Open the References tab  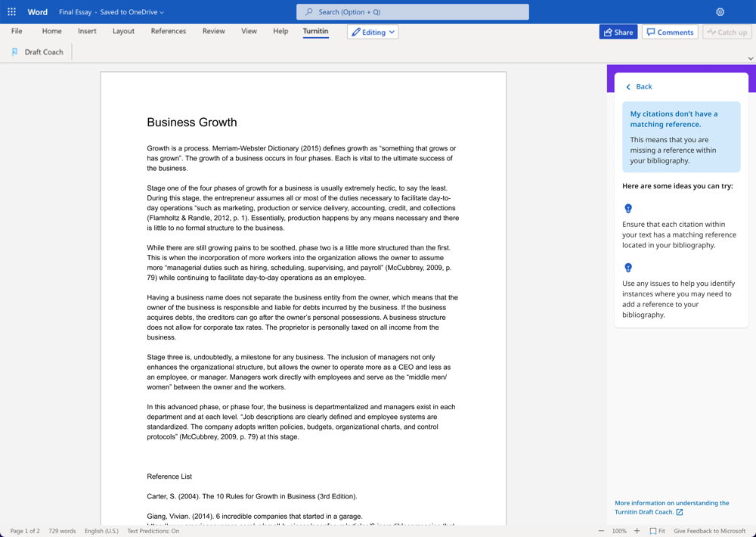point(168,31)
